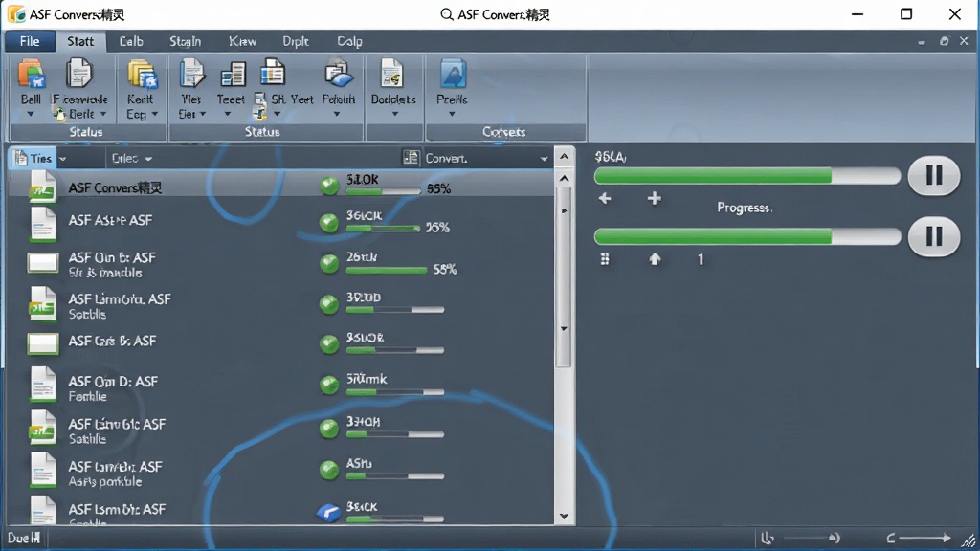Click the Stagin tab
Image resolution: width=980 pixels, height=551 pixels.
point(186,41)
